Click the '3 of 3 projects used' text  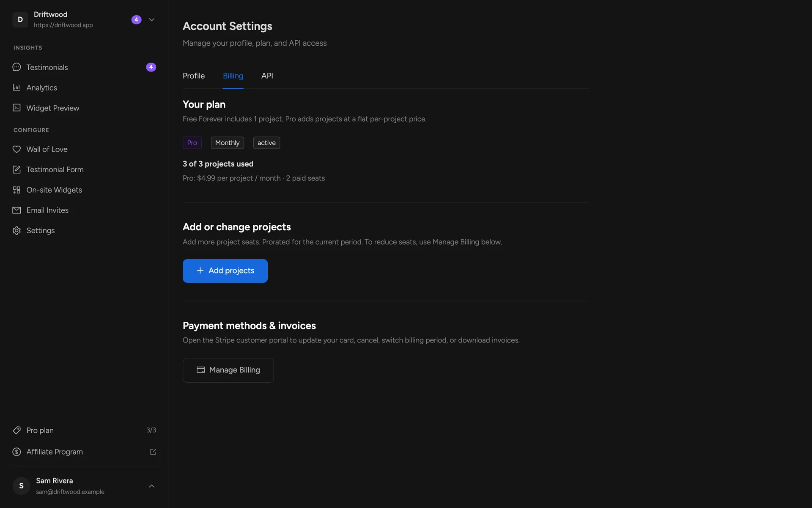pos(218,164)
